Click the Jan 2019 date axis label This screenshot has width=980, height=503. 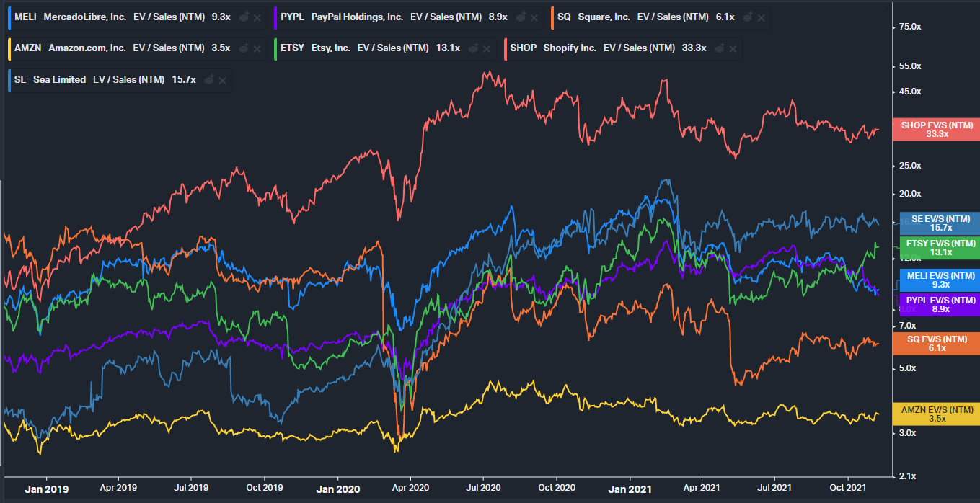click(46, 489)
